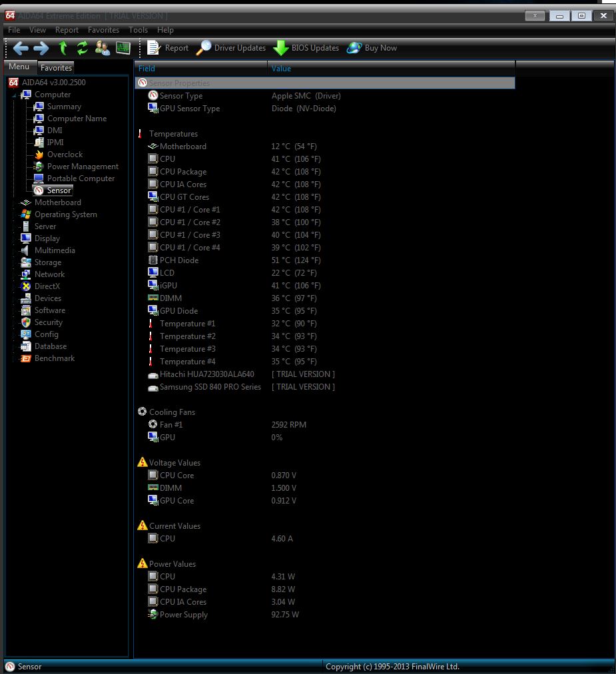Click the Operating System Windows icon
This screenshot has height=674, width=616.
[26, 214]
